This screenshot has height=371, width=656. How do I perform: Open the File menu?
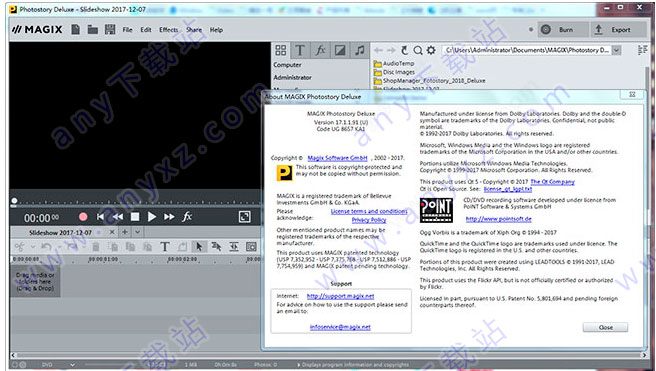[127, 30]
